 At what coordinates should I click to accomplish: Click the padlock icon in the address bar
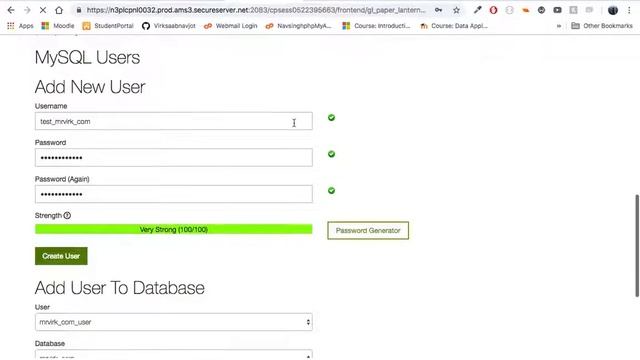[79, 10]
